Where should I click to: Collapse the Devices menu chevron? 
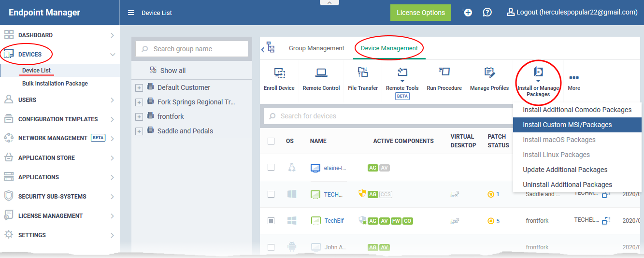(113, 55)
